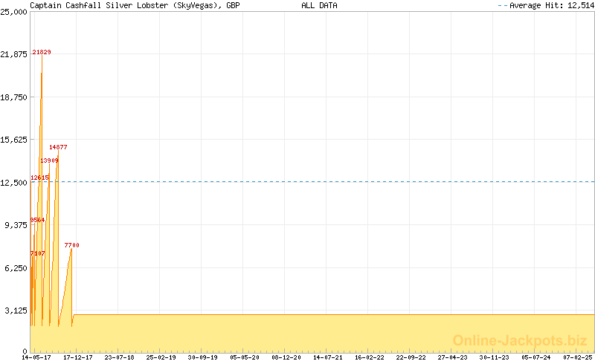Click the 3,125 y-axis label
This screenshot has width=595, height=364.
pos(16,311)
